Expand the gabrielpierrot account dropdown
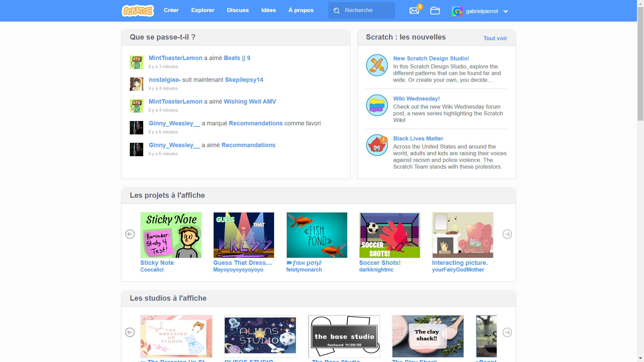 [x=505, y=11]
